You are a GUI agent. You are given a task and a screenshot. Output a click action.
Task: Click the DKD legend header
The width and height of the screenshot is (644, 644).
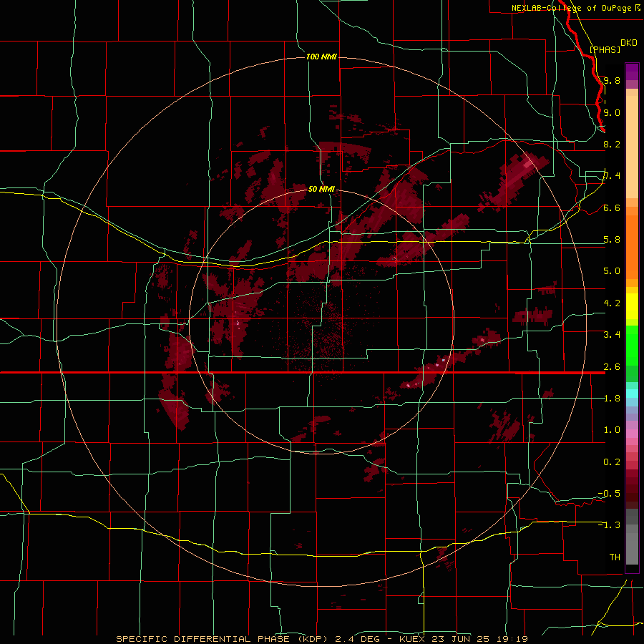coord(629,43)
